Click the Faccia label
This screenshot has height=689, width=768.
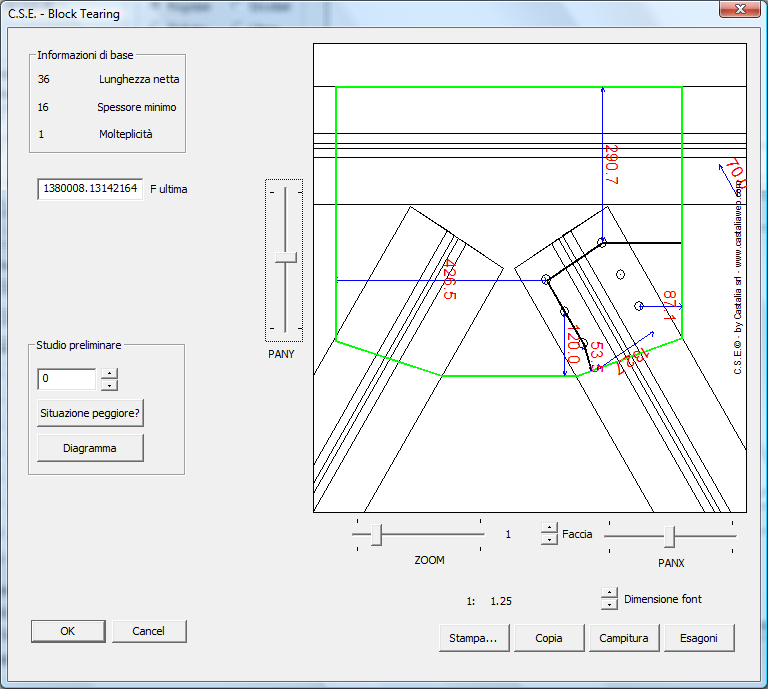click(x=577, y=534)
